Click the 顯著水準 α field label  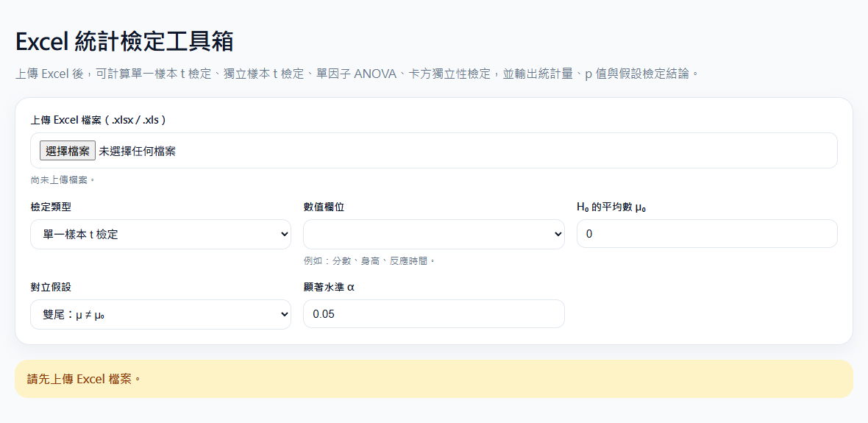(329, 287)
